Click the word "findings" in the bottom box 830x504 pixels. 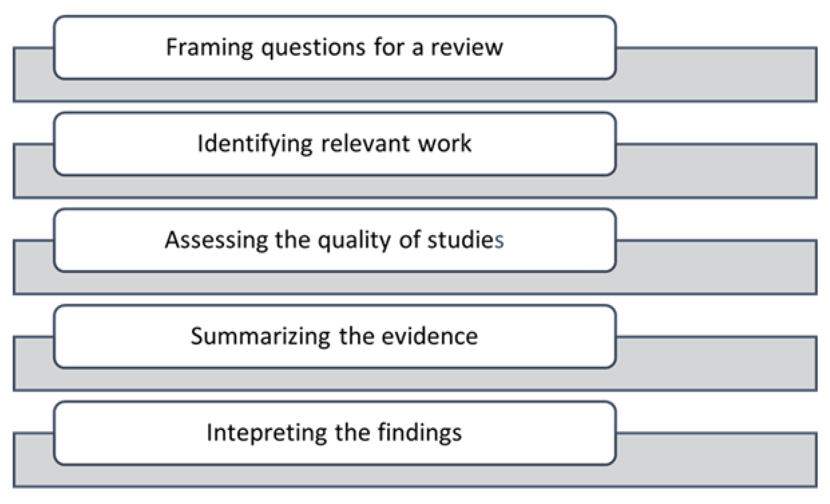tap(419, 432)
